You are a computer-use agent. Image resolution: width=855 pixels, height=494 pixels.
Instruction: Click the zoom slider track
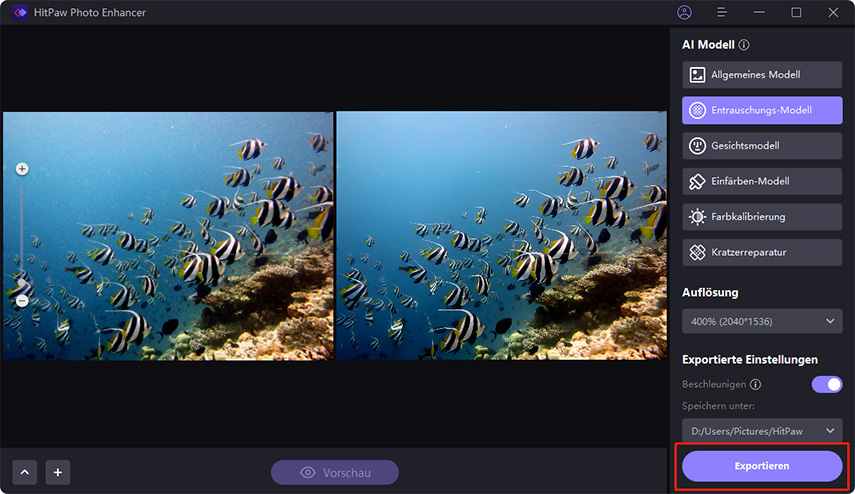pyautogui.click(x=22, y=235)
